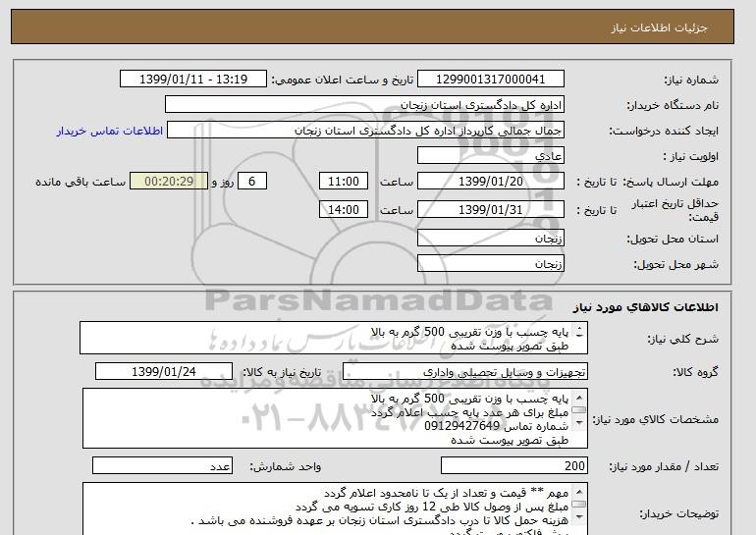Click the section title اطلاعات کالاهای مورد نیاز
This screenshot has width=756, height=535.
[x=646, y=307]
